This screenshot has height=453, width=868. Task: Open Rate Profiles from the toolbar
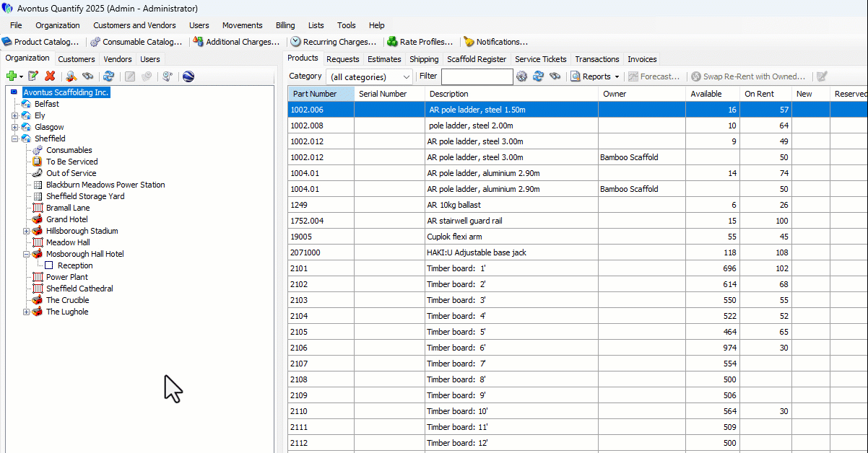[420, 42]
